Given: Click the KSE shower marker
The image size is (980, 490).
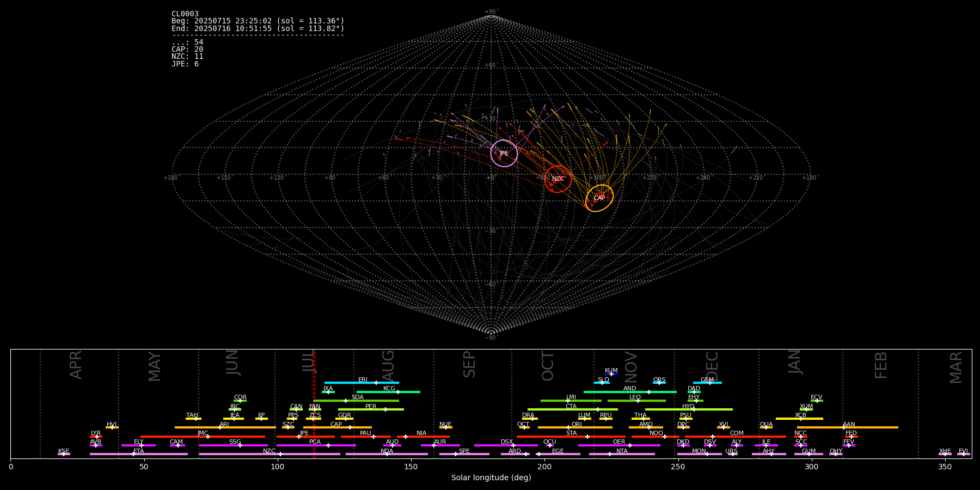Looking at the screenshot, I should 64,454.
